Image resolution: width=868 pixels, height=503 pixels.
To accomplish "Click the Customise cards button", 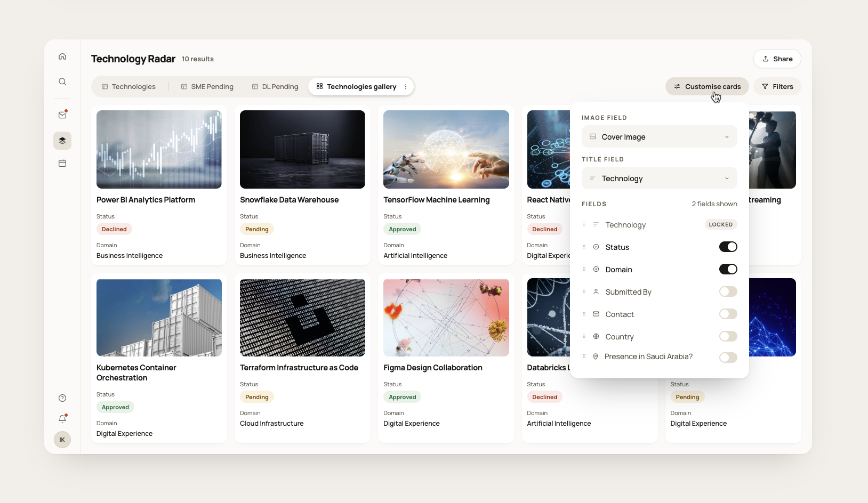I will [707, 86].
